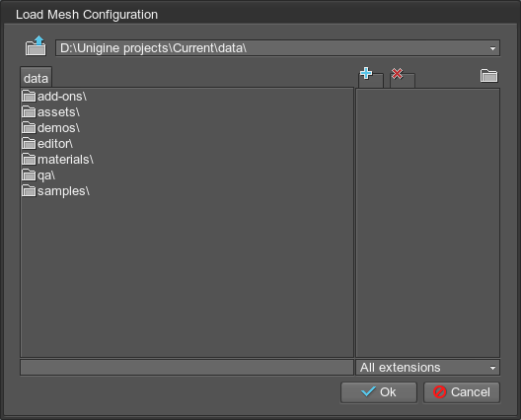Viewport: 521px width, 420px height.
Task: Remove bookmark tab with red X icon
Action: click(x=402, y=78)
